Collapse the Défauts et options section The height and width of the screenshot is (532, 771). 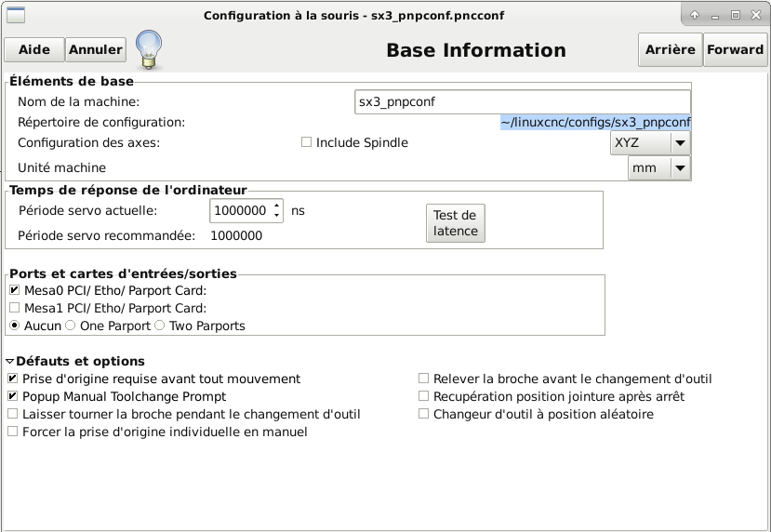tap(10, 362)
